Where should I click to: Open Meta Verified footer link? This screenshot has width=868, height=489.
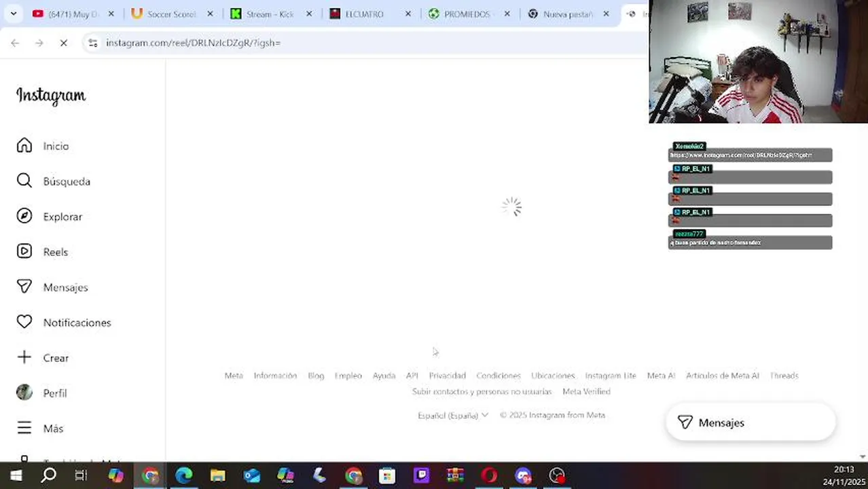(586, 392)
